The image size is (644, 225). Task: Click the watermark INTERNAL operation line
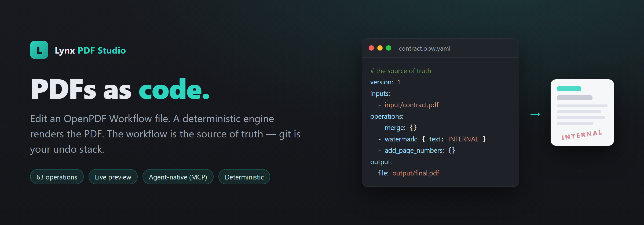pos(432,139)
